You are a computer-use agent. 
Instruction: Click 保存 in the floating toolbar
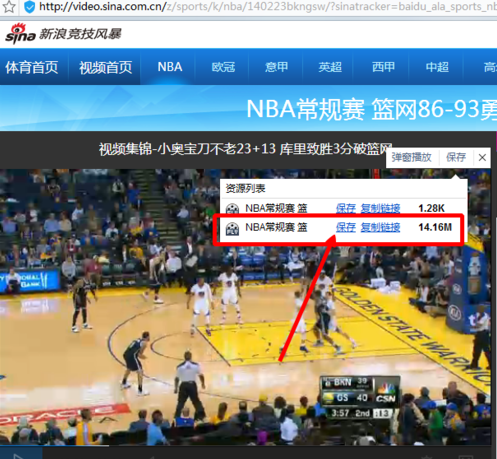coord(456,157)
